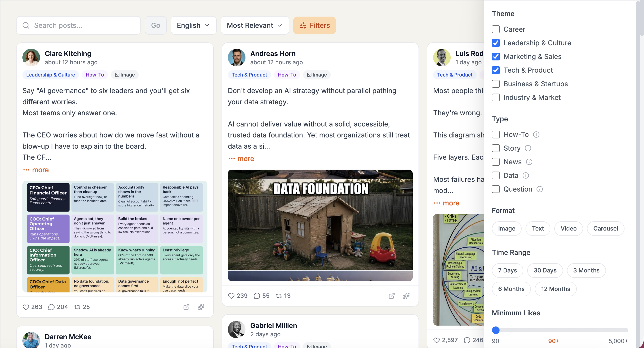The width and height of the screenshot is (644, 348).
Task: Like Andreas Horn's post (239 heart)
Action: [231, 296]
